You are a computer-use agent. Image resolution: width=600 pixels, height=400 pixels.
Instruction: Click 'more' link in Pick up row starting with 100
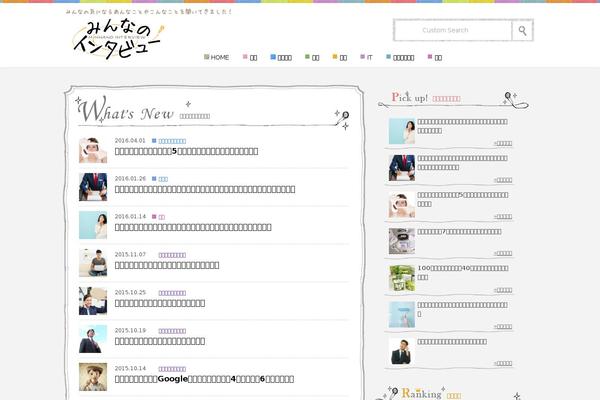coord(503,290)
